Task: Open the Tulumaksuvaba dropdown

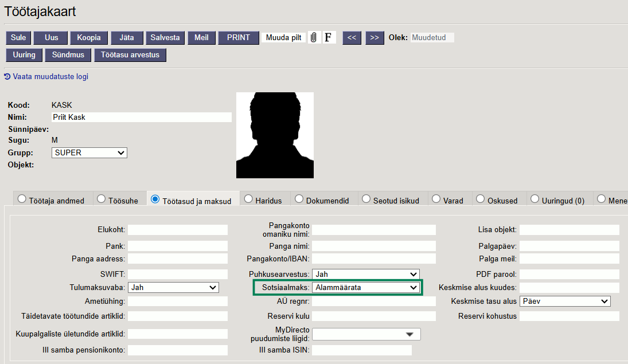Action: (x=173, y=288)
